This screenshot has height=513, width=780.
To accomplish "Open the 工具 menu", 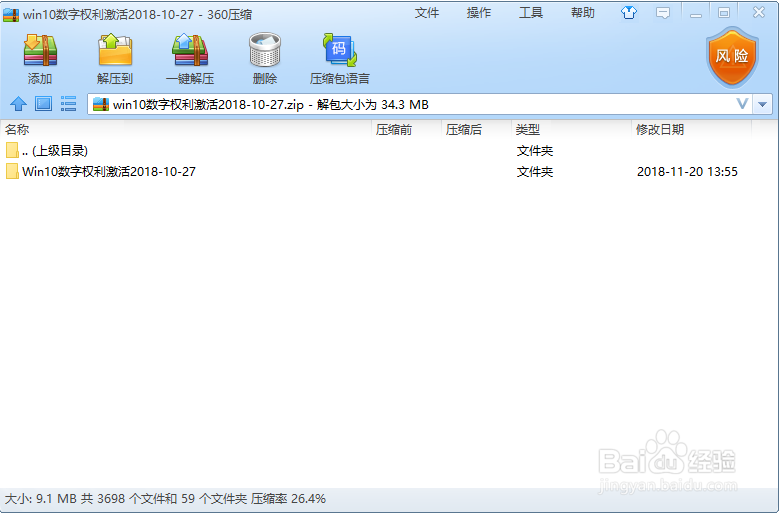I will point(531,13).
